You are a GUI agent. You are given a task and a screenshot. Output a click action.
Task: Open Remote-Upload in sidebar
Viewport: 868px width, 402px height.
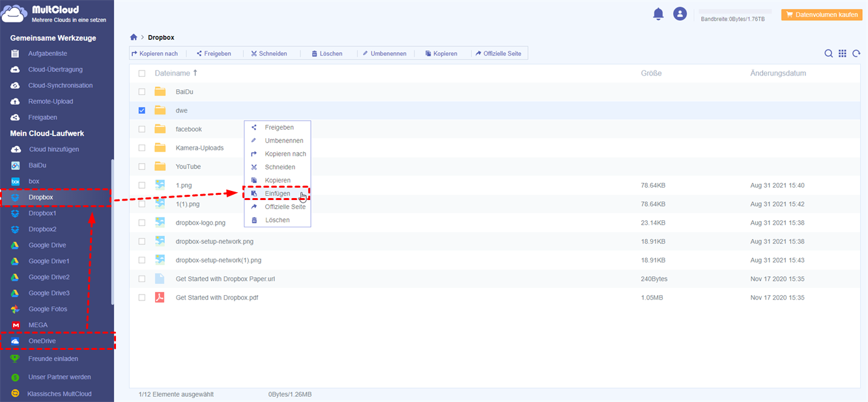(x=51, y=101)
